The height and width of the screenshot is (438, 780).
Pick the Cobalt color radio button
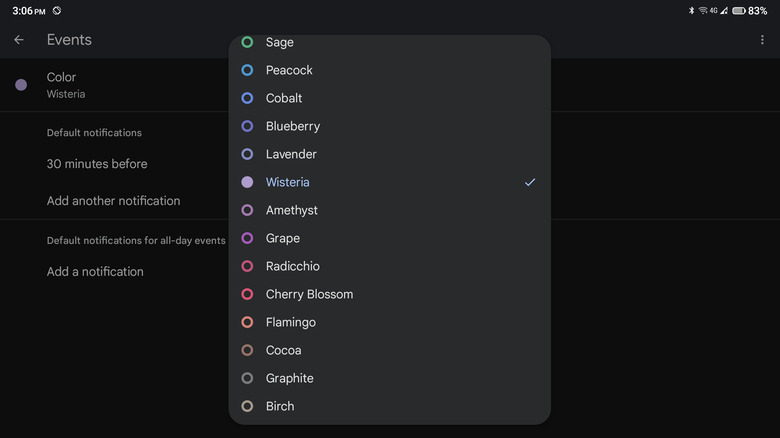[x=247, y=98]
